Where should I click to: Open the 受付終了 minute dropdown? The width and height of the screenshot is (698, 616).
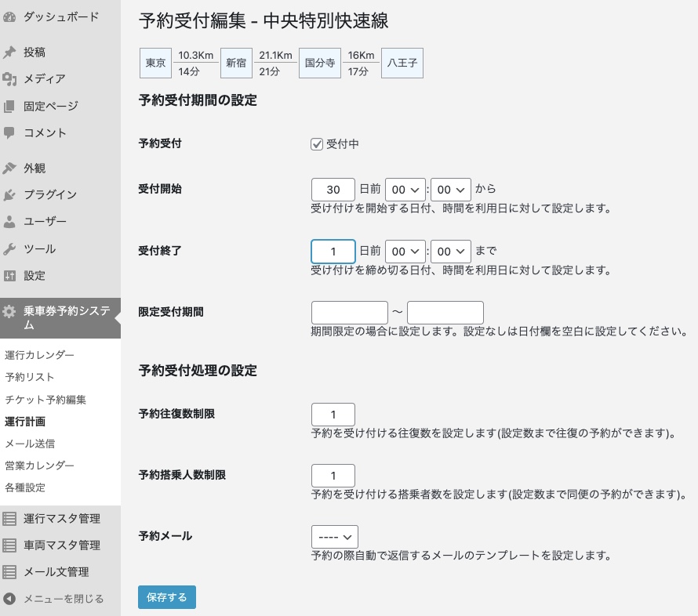tap(450, 252)
